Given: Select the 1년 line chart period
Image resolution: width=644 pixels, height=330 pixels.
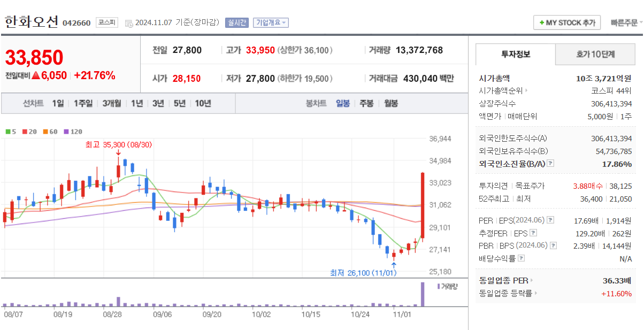Looking at the screenshot, I should (137, 103).
